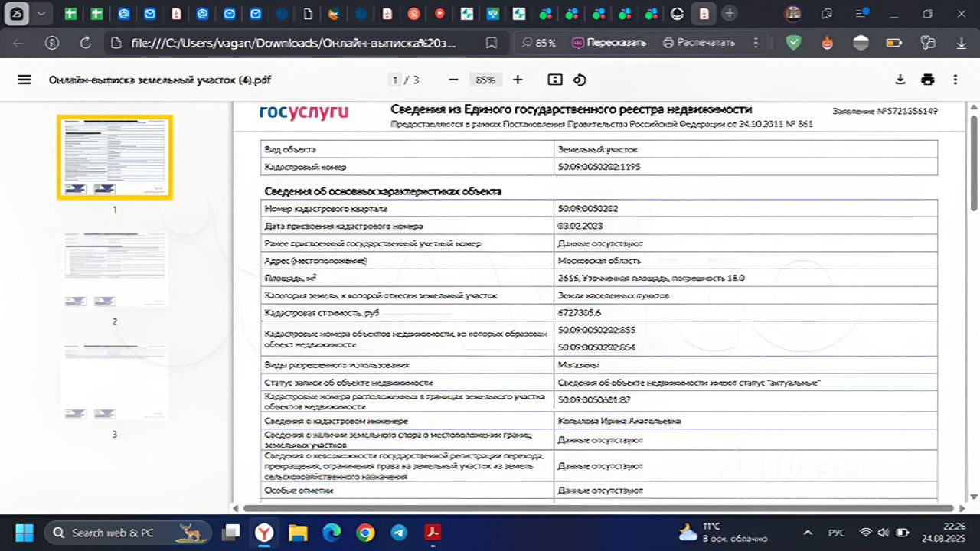This screenshot has height=551, width=980.
Task: Launch Microsoft Edge from the taskbar
Action: pos(332,533)
